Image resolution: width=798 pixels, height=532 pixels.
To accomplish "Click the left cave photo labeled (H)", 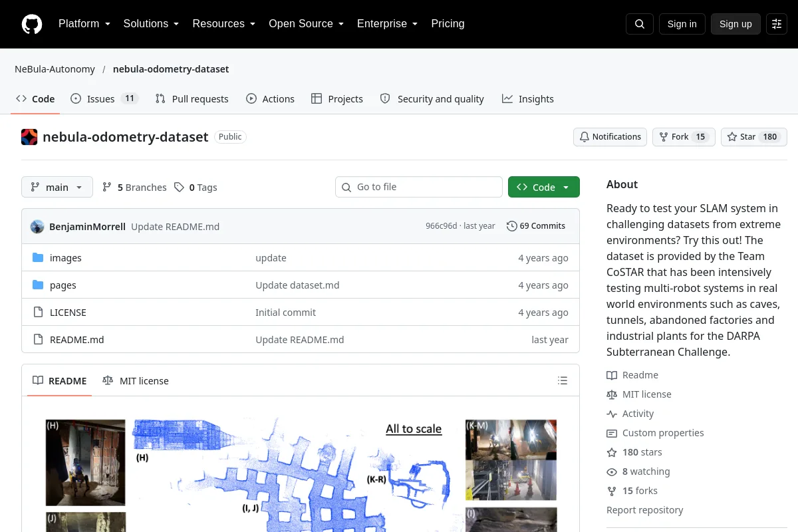I will pyautogui.click(x=85, y=463).
